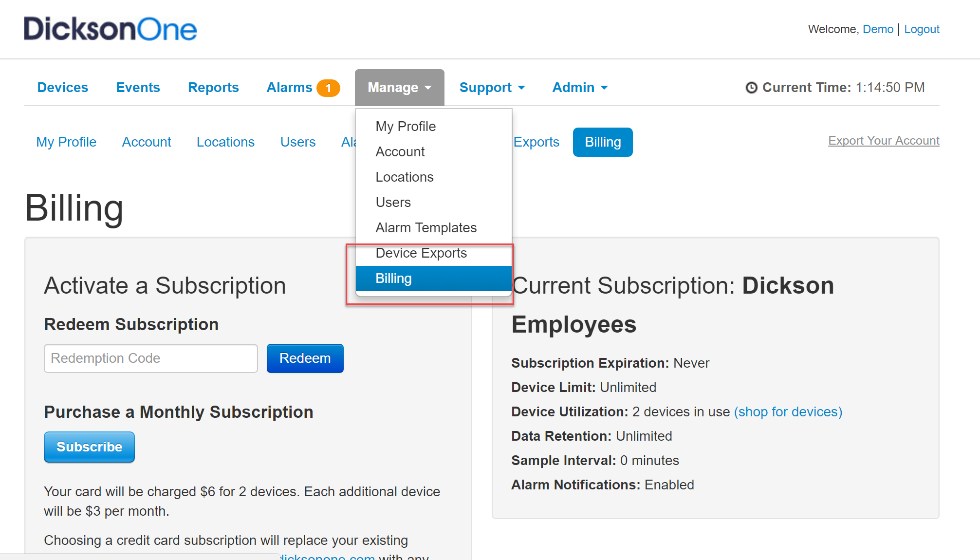The width and height of the screenshot is (980, 560).
Task: Open the Alarms badge showing 1
Action: coord(328,88)
